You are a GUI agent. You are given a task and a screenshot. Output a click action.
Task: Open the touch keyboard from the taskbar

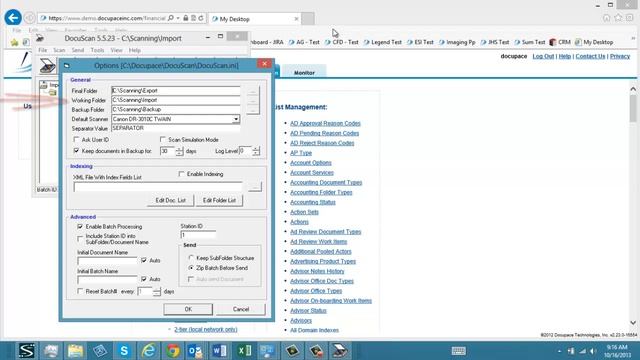[x=458, y=351]
